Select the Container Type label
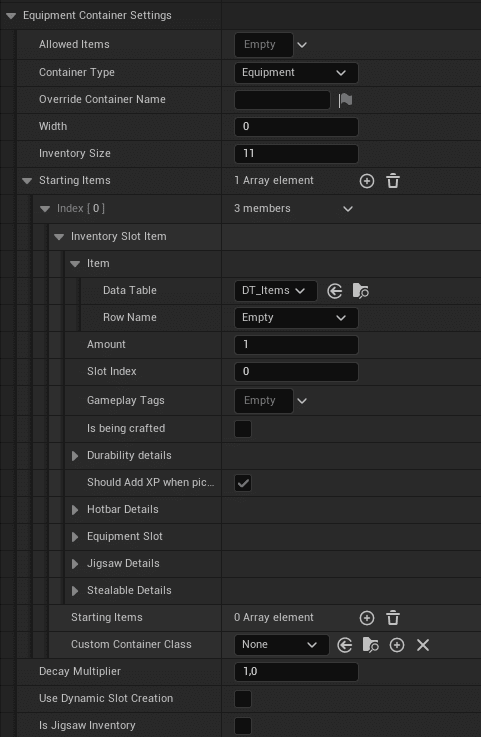Image resolution: width=481 pixels, height=737 pixels. [77, 73]
